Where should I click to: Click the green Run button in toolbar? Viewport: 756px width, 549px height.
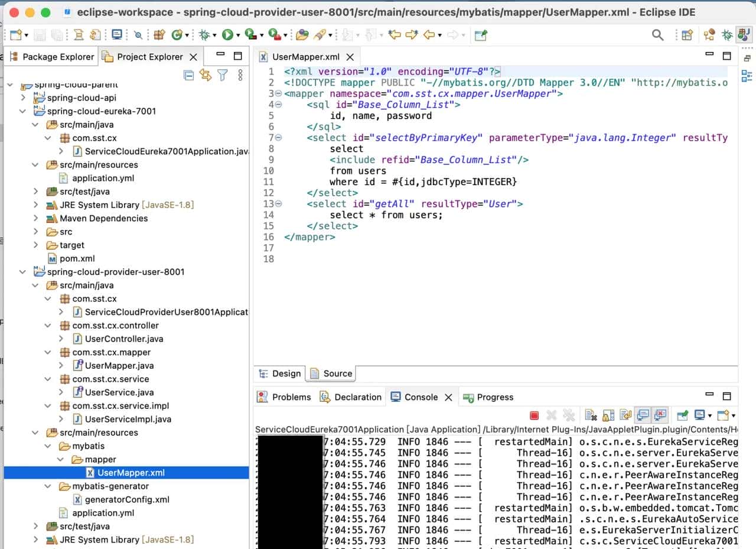pos(227,35)
